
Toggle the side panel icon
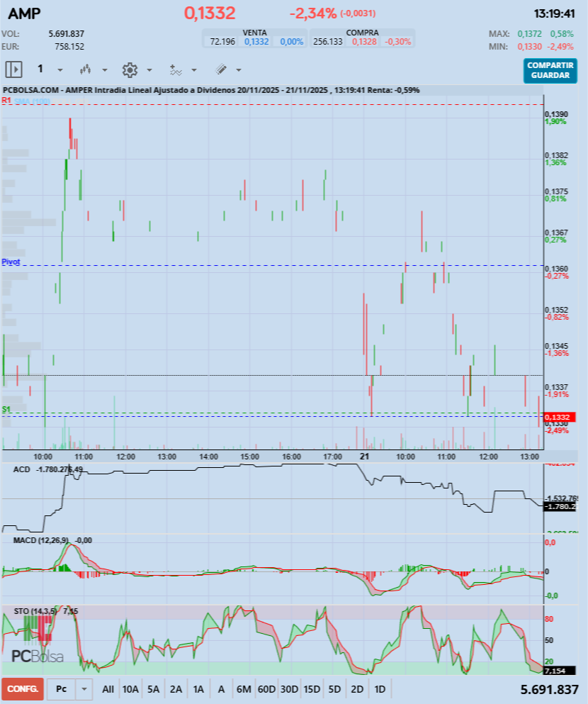click(13, 69)
